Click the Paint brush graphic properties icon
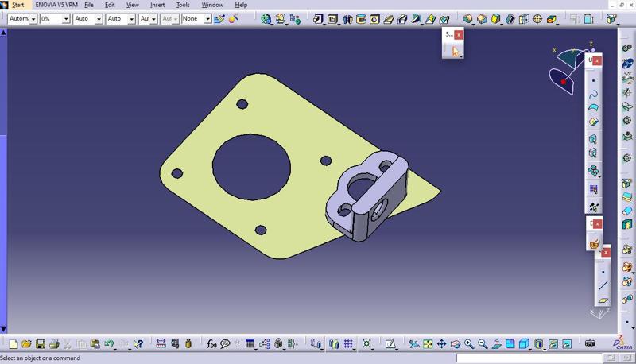This screenshot has height=364, width=636. pyautogui.click(x=219, y=19)
